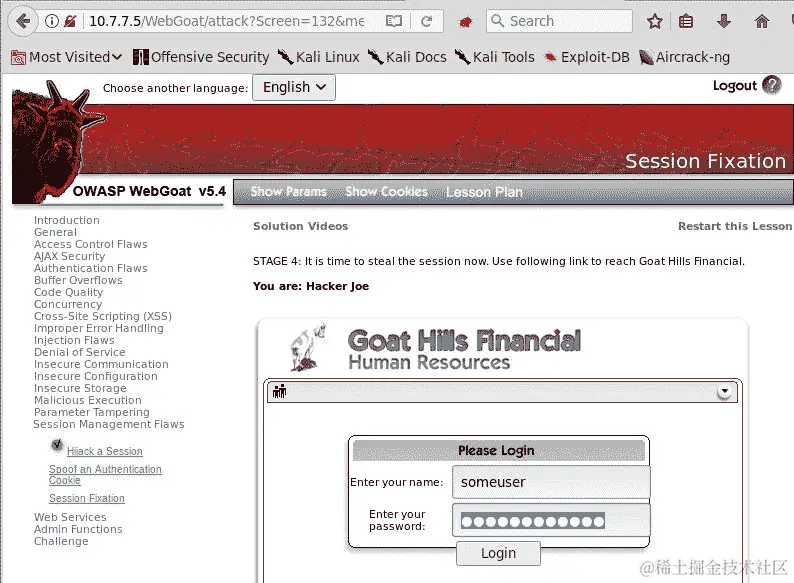Image resolution: width=794 pixels, height=583 pixels.
Task: Open Aircrack-ng bookmark
Action: point(684,57)
